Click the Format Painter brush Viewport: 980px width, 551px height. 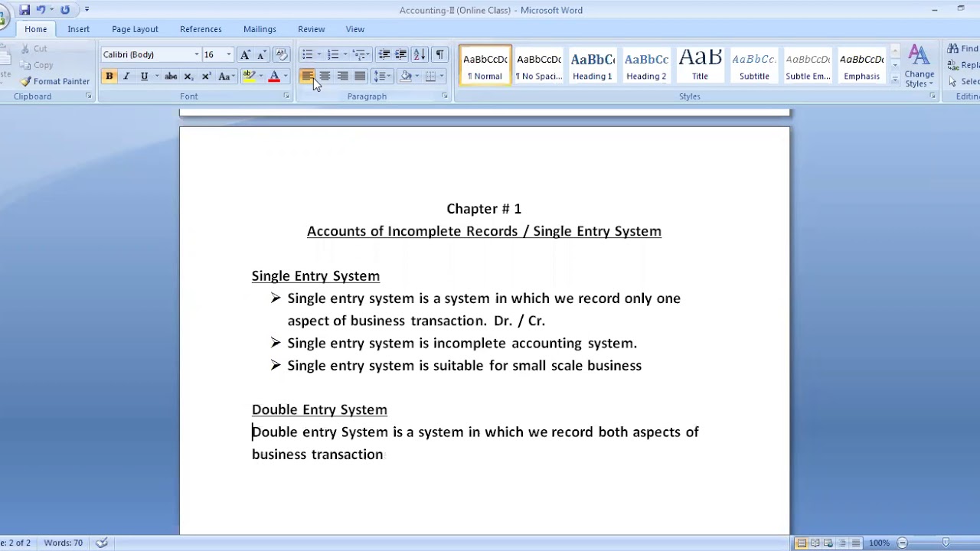click(x=54, y=81)
